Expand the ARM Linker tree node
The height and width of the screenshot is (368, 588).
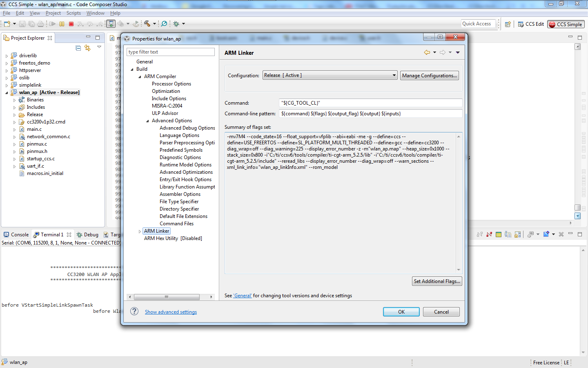point(140,231)
